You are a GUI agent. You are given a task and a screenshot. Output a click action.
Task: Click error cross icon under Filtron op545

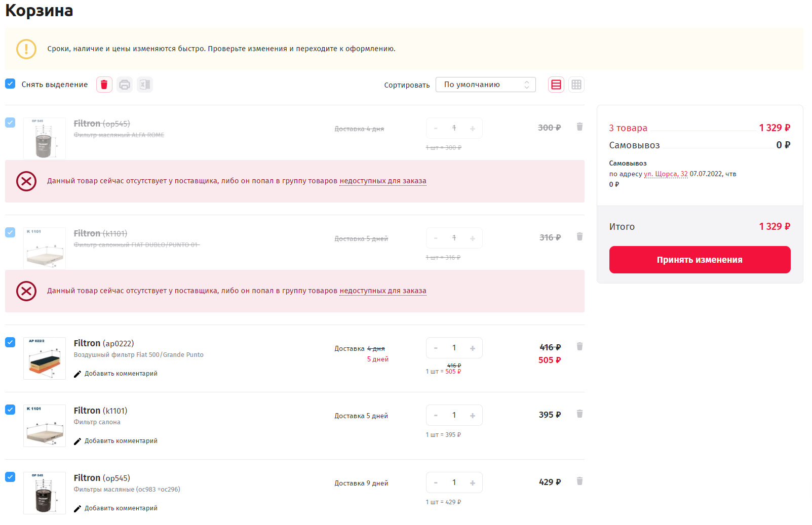coord(26,181)
